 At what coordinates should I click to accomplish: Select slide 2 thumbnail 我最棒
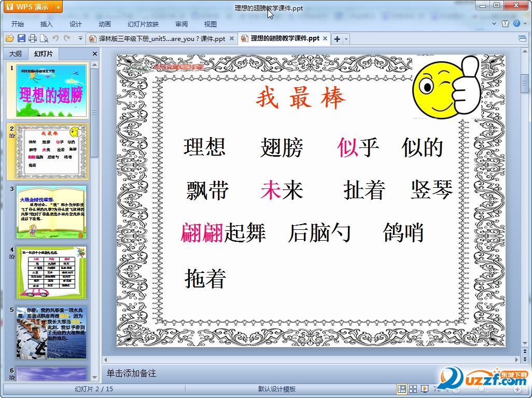click(x=51, y=152)
